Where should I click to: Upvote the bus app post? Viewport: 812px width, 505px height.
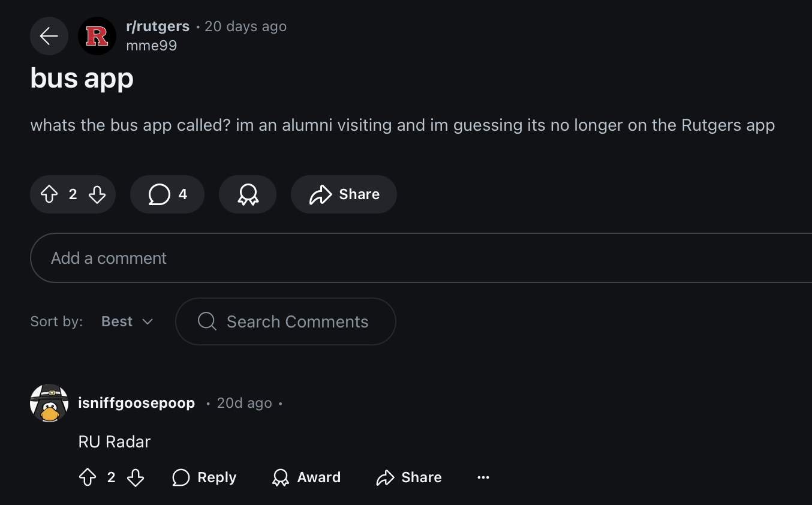click(49, 194)
